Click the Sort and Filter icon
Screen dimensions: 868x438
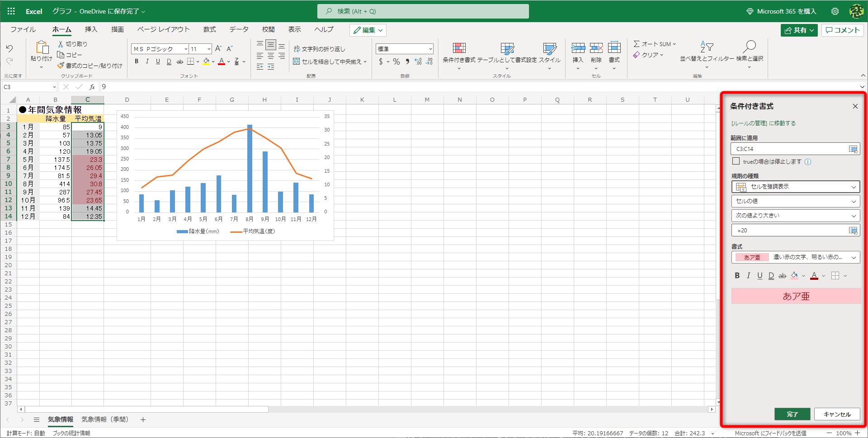(707, 47)
